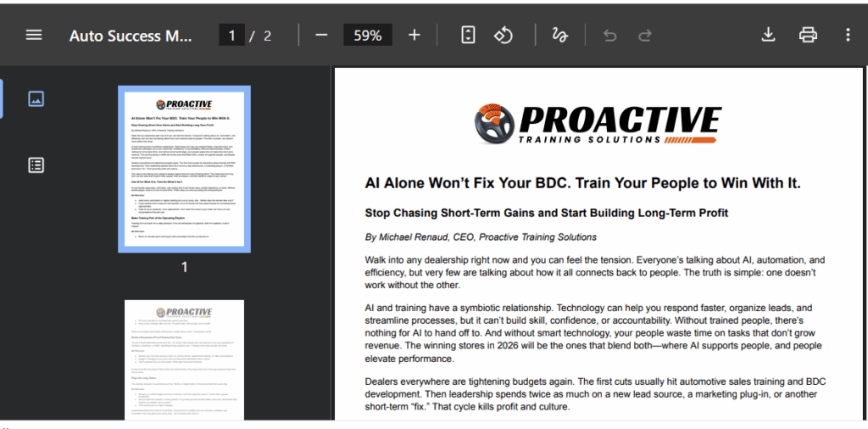Screen dimensions: 868x429
Task: Open the three-dot more actions menu
Action: pos(847,35)
